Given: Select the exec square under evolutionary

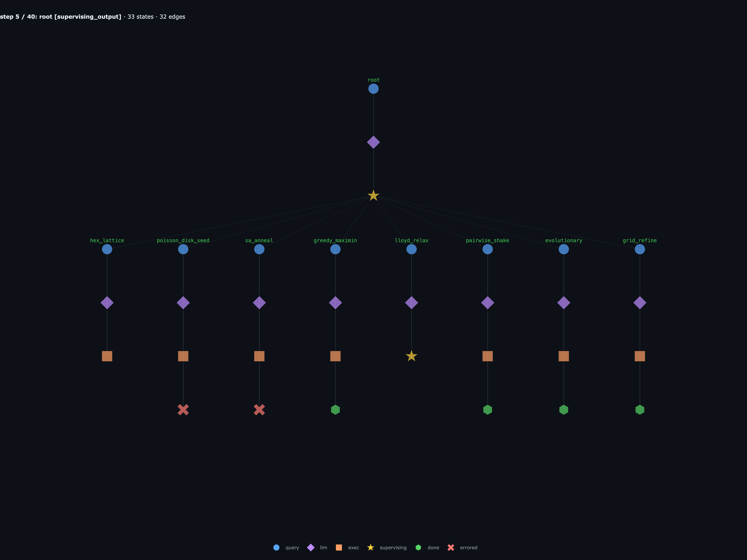Looking at the screenshot, I should [564, 356].
